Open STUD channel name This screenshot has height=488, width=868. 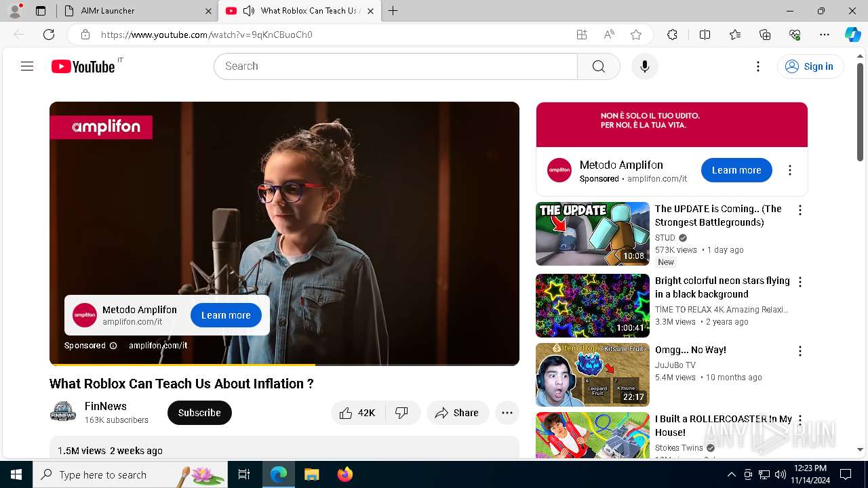tap(665, 238)
